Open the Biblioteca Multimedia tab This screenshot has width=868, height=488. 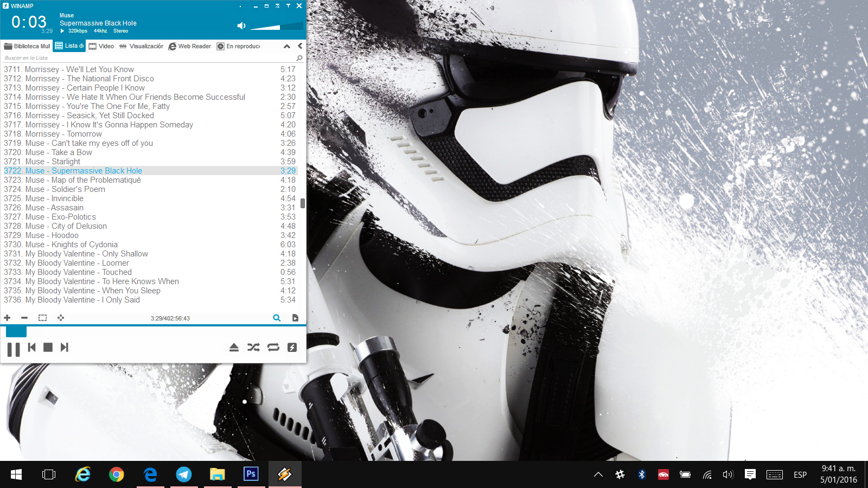27,46
